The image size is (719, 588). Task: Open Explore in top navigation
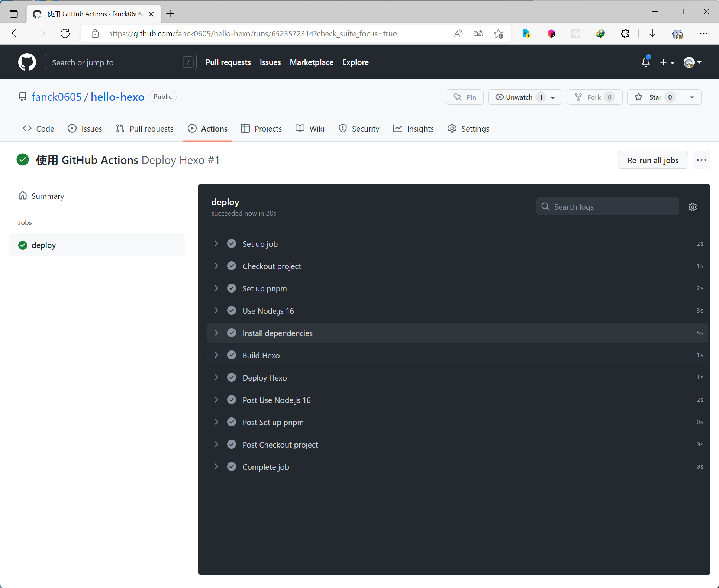tap(355, 62)
